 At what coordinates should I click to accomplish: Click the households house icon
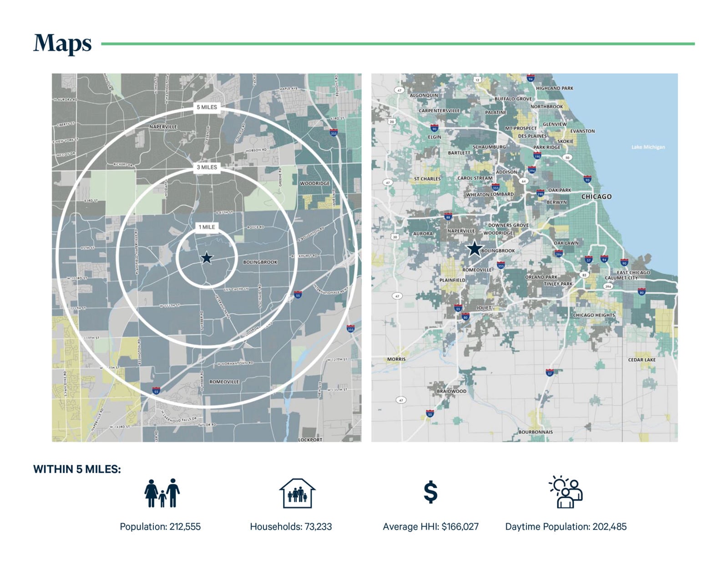coord(297,493)
